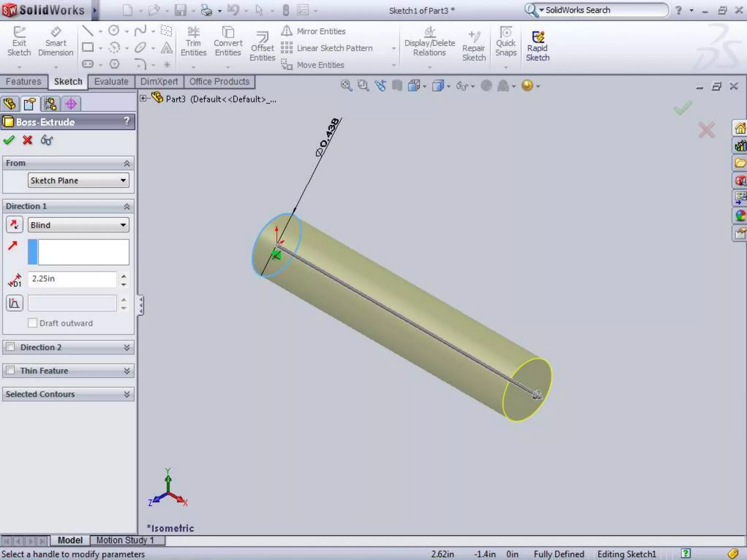Open the Sketch Plane dropdown
The image size is (747, 560).
coord(78,180)
